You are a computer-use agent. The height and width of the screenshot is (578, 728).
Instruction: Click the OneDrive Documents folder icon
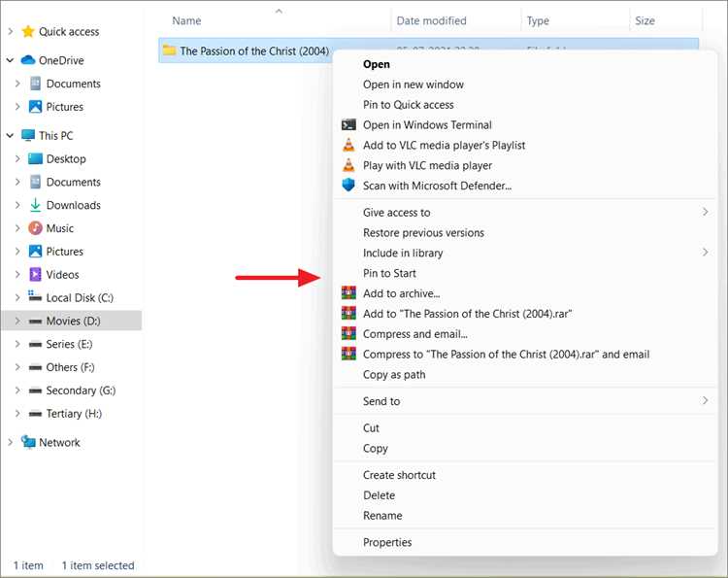tap(35, 84)
